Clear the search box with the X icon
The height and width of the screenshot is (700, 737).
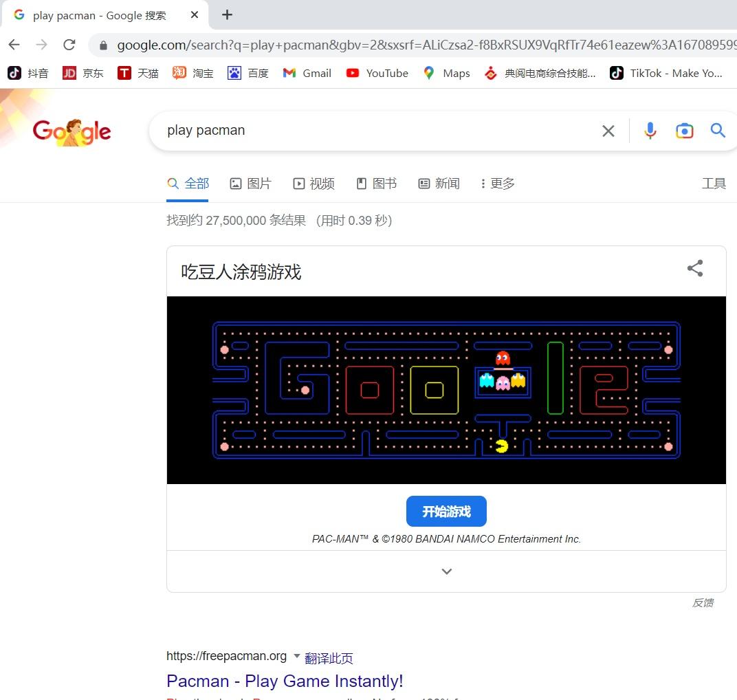pos(608,131)
